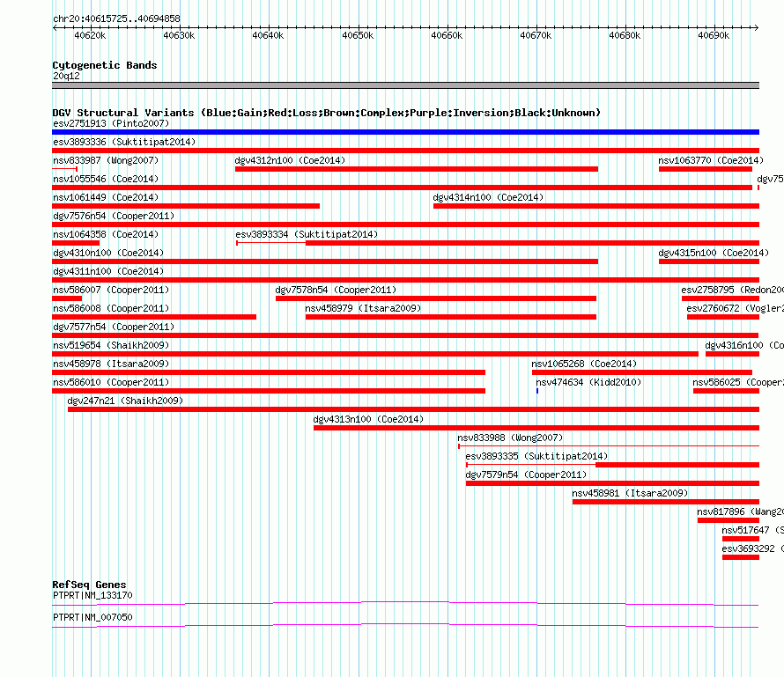Click the red esv3693292 loss variant bar

(741, 557)
